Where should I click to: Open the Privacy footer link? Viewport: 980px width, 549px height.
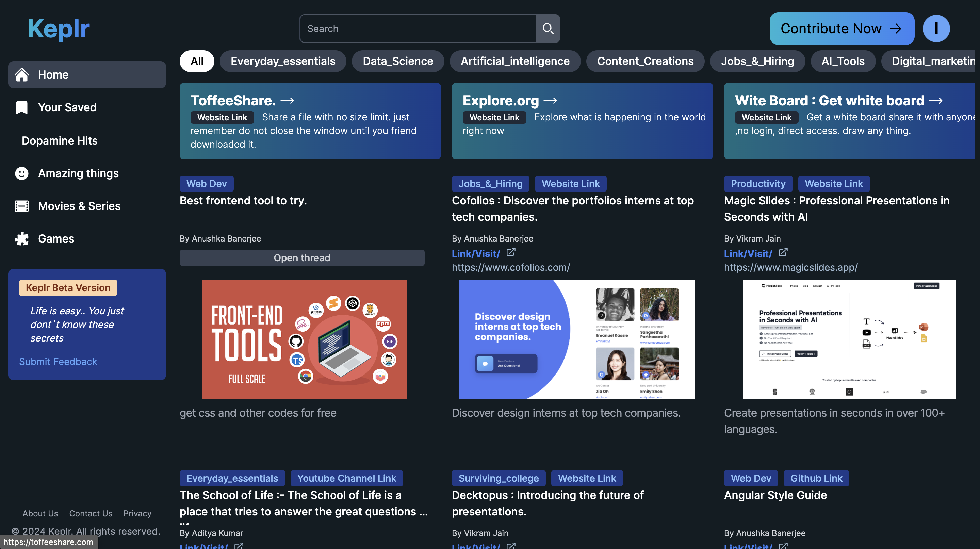137,513
